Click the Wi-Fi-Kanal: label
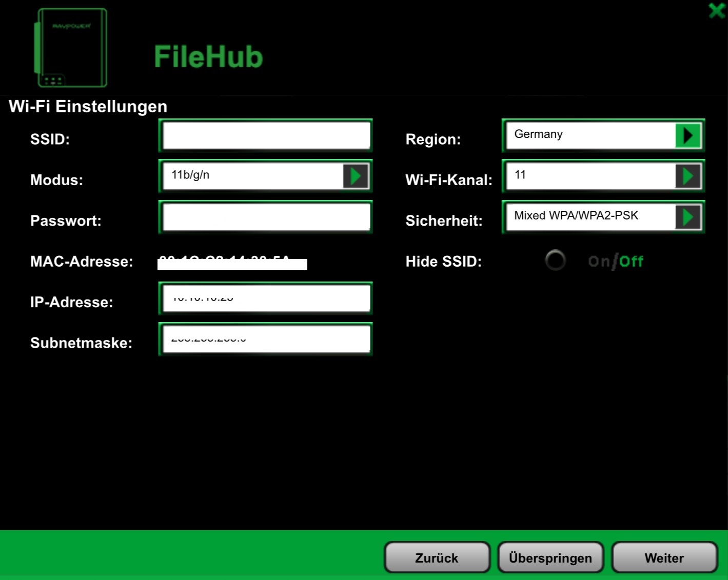 (449, 180)
